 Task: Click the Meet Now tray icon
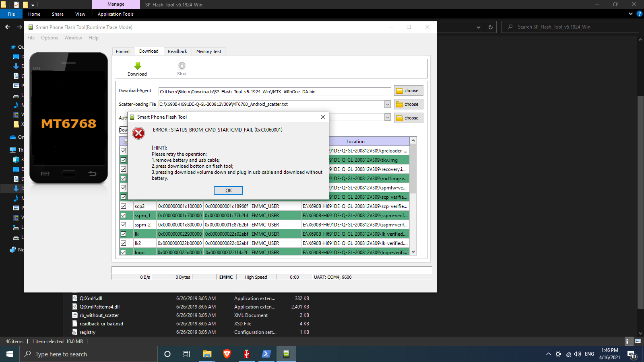[x=558, y=354]
